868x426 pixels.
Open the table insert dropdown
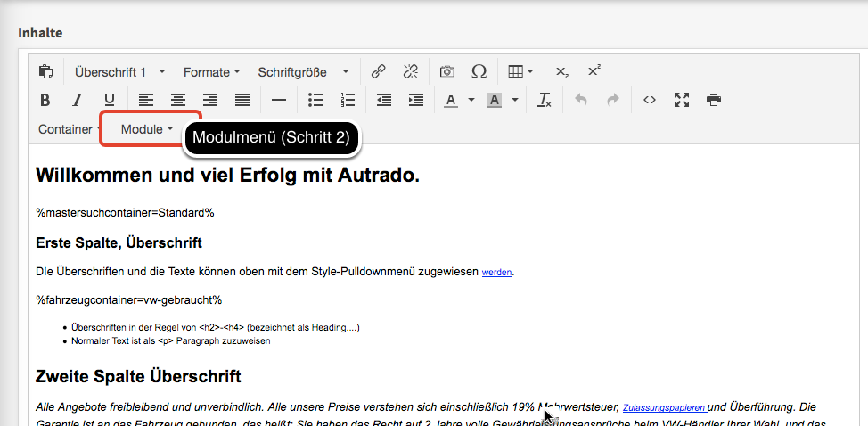[x=520, y=72]
